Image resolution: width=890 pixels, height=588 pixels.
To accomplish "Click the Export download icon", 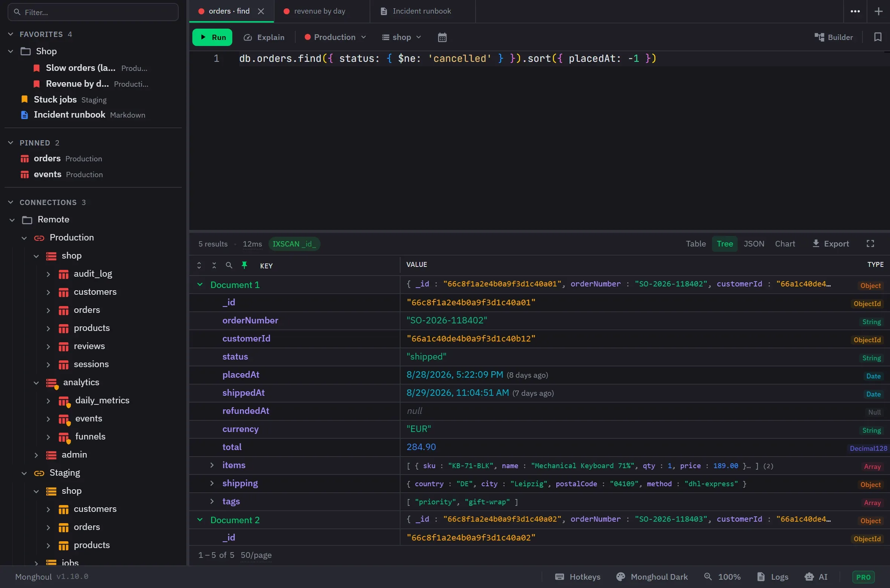I will click(x=816, y=243).
